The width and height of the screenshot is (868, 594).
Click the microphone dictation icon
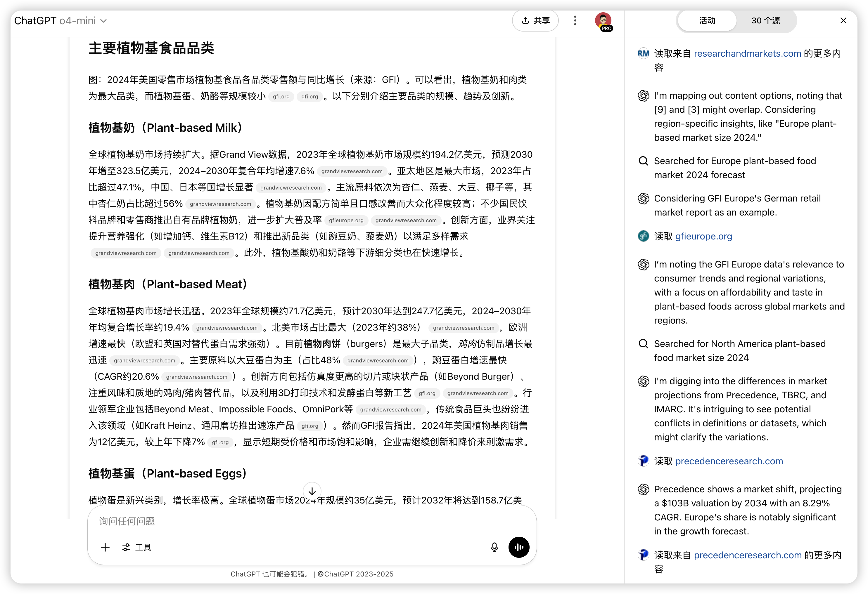(x=494, y=547)
